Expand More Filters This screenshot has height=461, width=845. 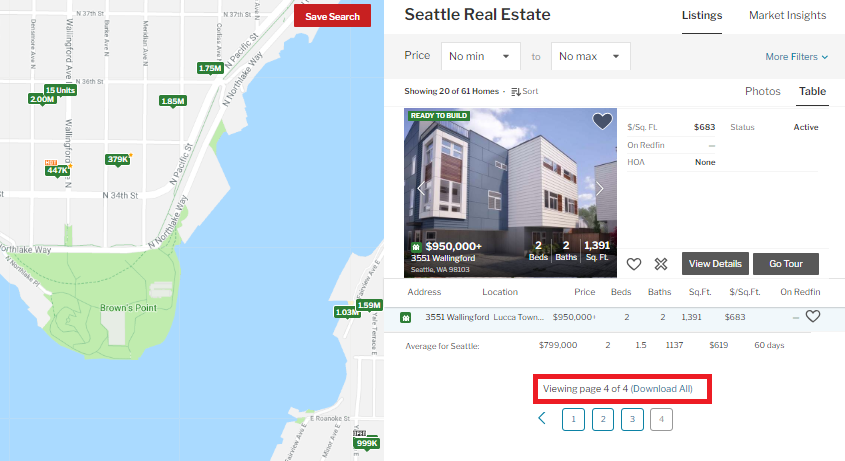796,57
